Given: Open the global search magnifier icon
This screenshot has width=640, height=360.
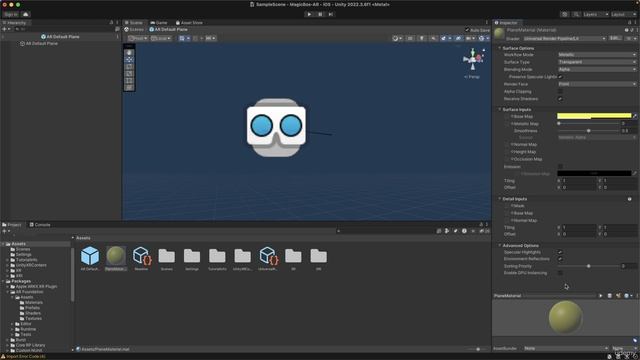Looking at the screenshot, I should [x=576, y=14].
